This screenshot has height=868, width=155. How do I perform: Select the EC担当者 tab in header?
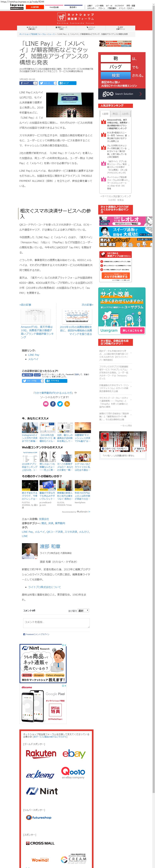click(35, 7)
